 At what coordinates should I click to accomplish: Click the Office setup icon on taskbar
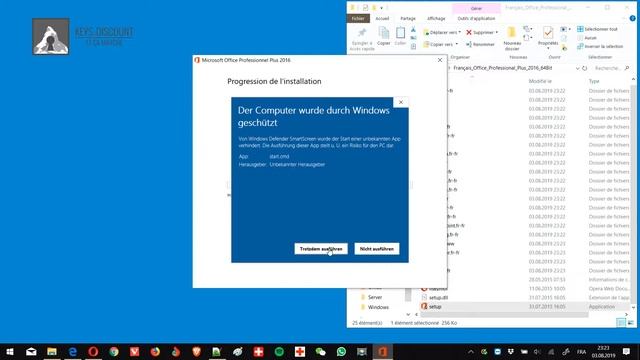tap(382, 351)
